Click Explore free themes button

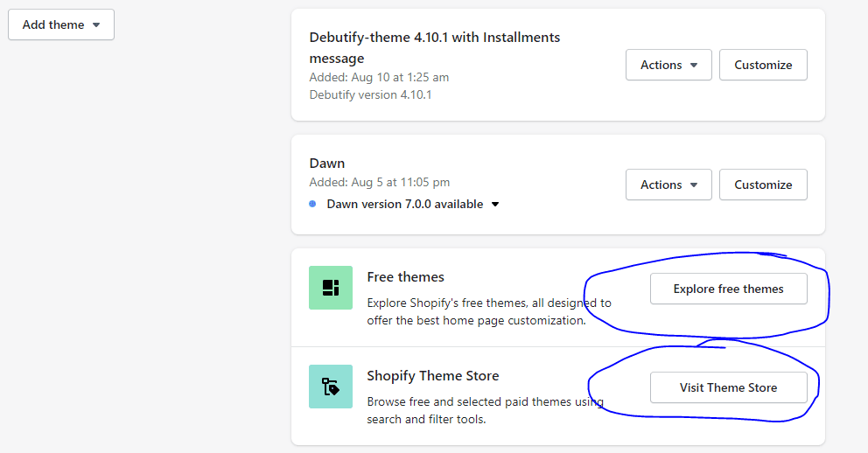(x=729, y=289)
